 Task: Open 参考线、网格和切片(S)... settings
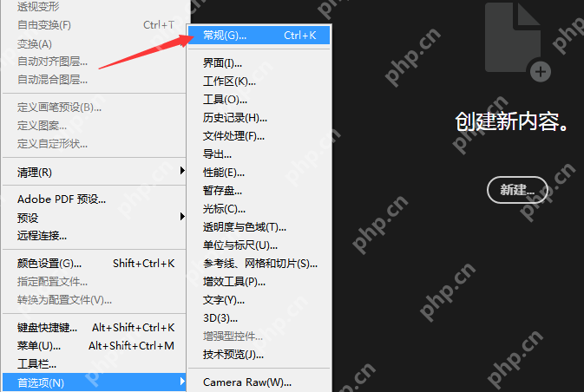259,264
